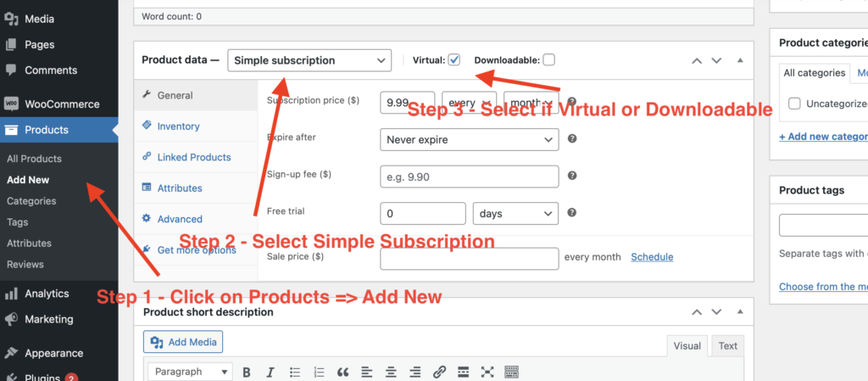This screenshot has height=381, width=868.
Task: Open the Simple subscription product type dropdown
Action: (309, 60)
